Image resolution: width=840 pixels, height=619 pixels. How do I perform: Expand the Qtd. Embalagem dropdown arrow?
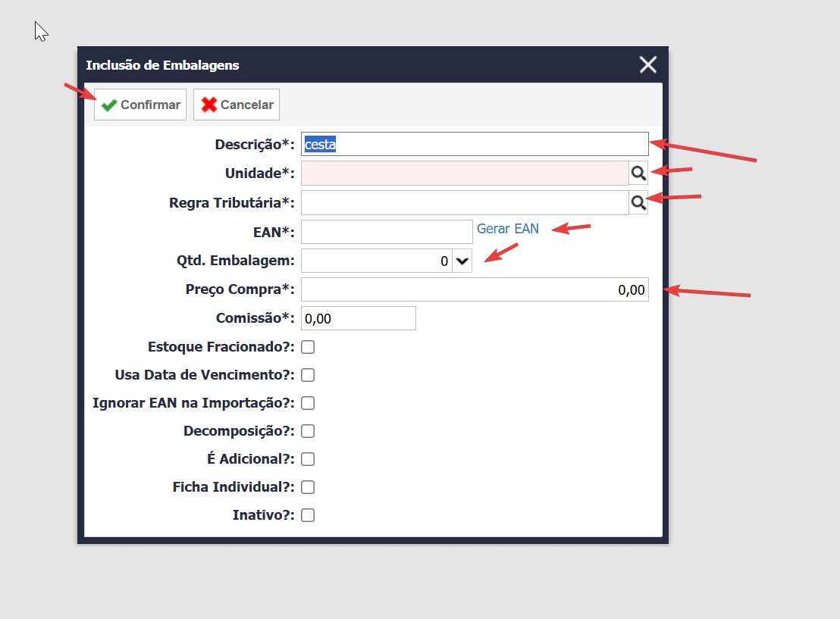point(462,261)
